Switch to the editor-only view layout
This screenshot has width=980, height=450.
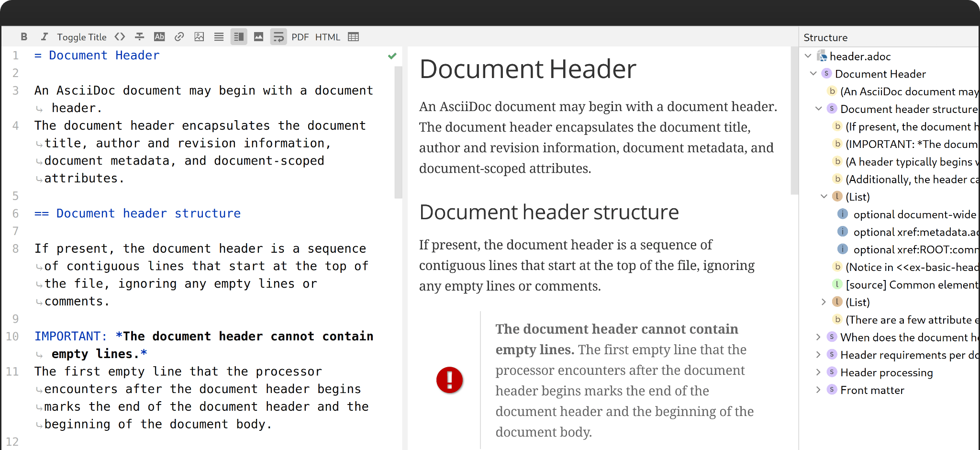[219, 37]
